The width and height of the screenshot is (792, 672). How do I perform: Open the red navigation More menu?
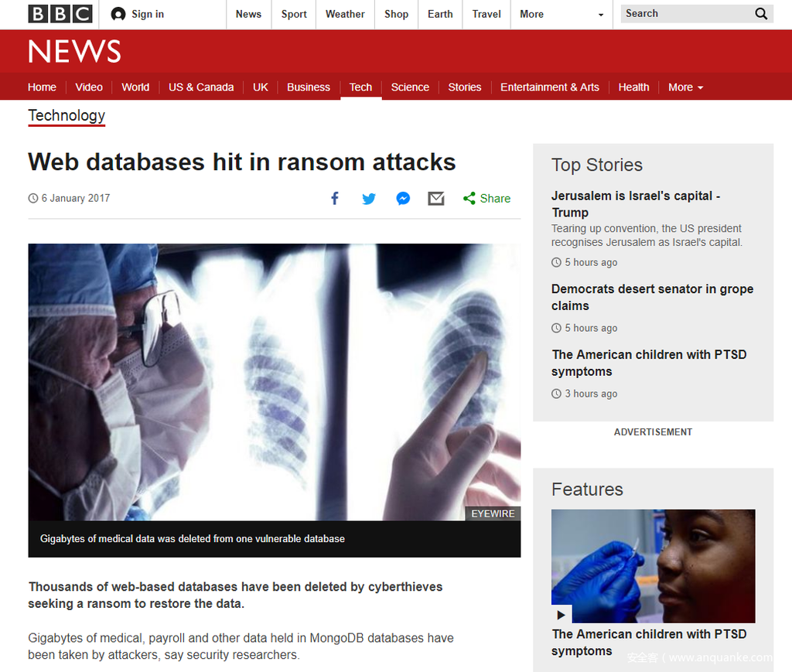[x=685, y=87]
